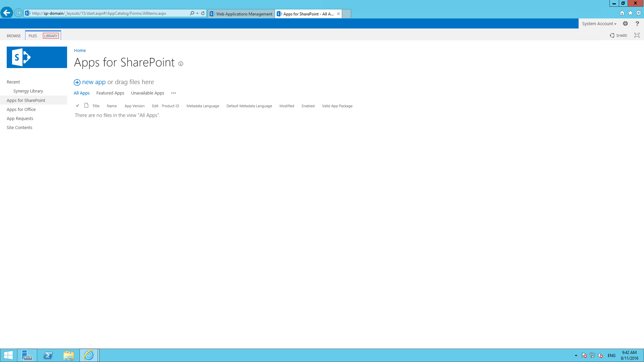
Task: Open File Explorer from taskbar
Action: (69, 355)
